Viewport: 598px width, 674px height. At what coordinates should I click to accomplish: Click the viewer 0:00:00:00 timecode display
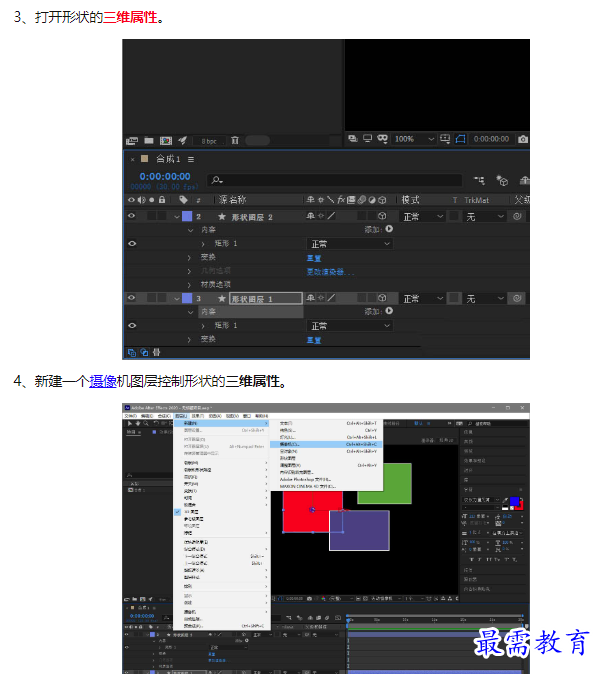491,139
